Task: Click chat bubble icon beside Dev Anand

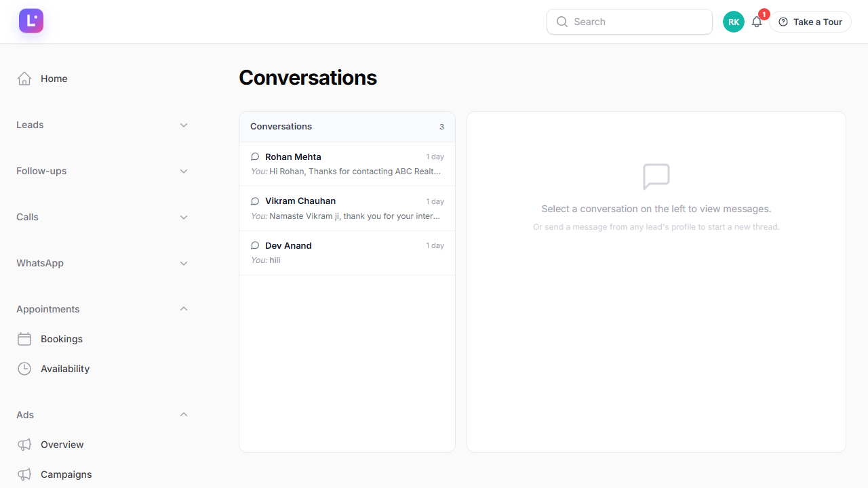Action: coord(255,245)
